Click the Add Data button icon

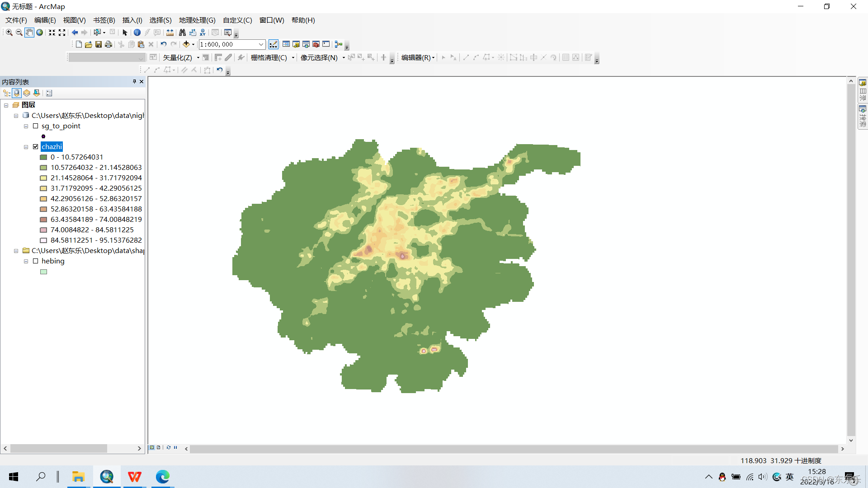(186, 44)
